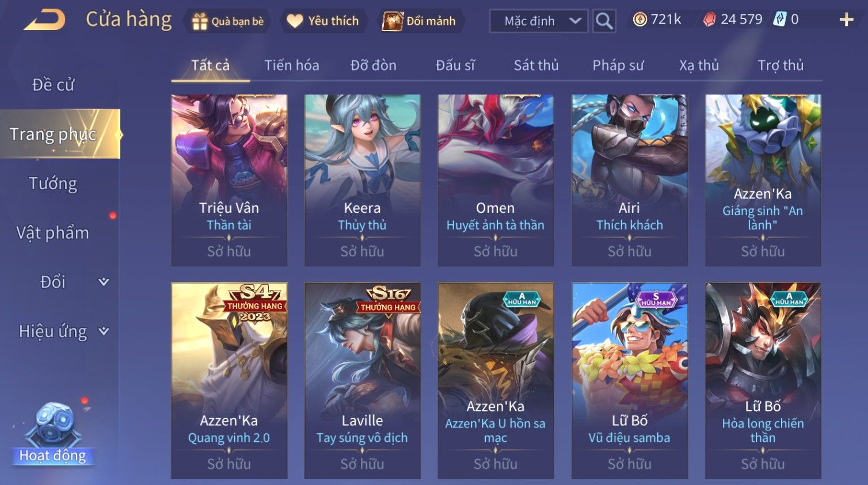Viewport: 868px width, 485px height.
Task: Switch to the Pháp sư tab
Action: tap(618, 65)
